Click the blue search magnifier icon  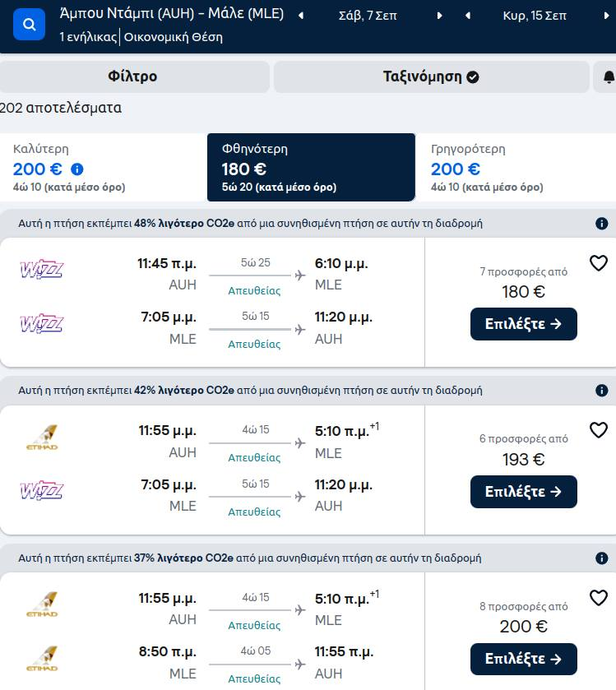pos(30,25)
